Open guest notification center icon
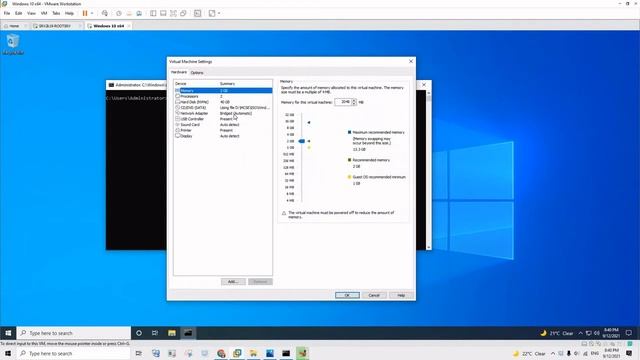The image size is (640, 360). click(x=629, y=333)
